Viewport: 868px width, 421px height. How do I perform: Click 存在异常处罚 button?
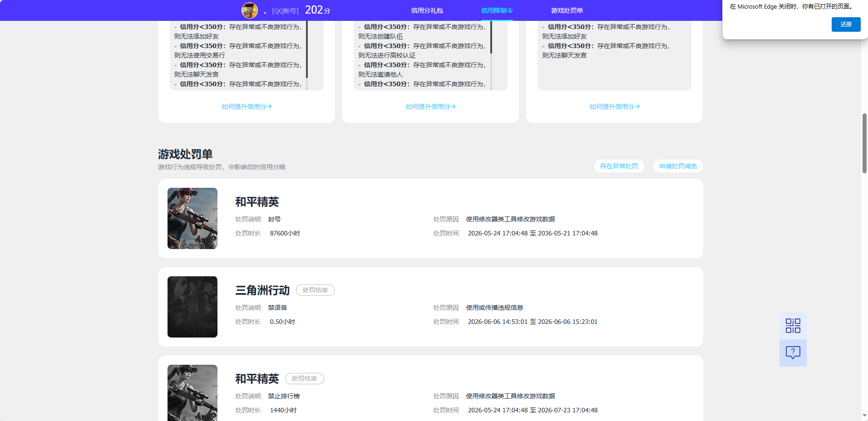tap(619, 166)
